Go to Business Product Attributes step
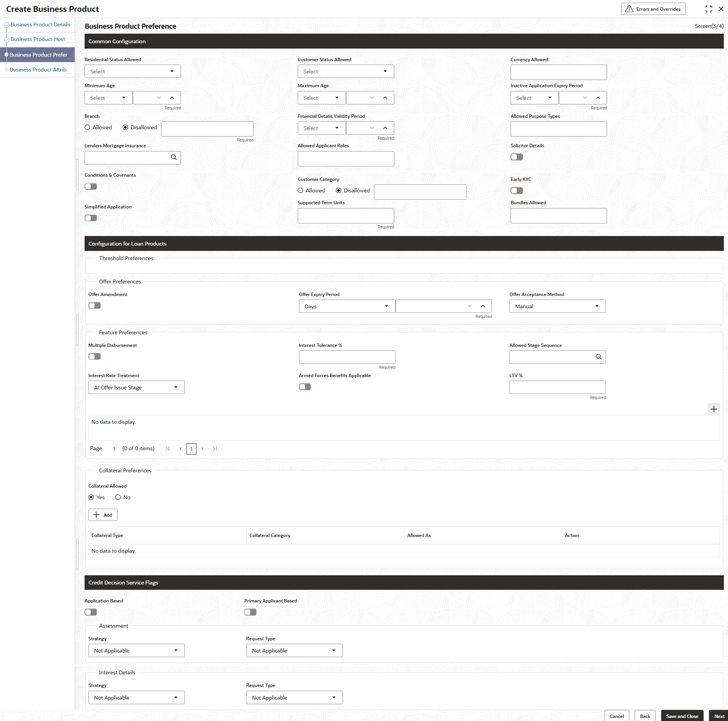728x721 pixels. pos(38,70)
